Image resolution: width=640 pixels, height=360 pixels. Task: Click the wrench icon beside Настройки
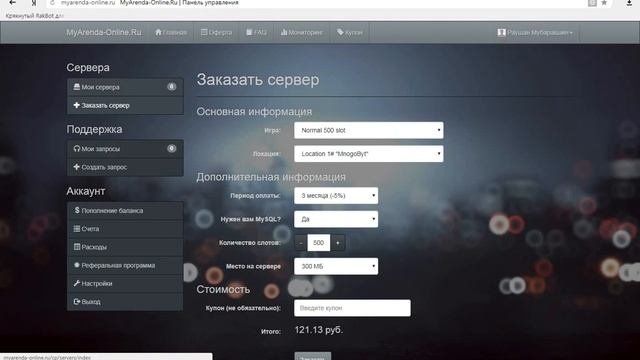(x=76, y=283)
